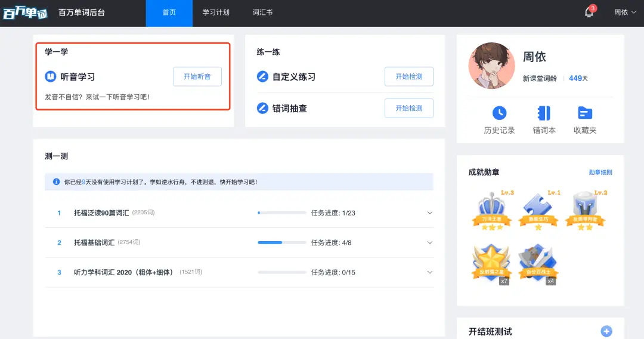
Task: Click 听力学科词汇 2020 progress bar
Action: pos(281,272)
